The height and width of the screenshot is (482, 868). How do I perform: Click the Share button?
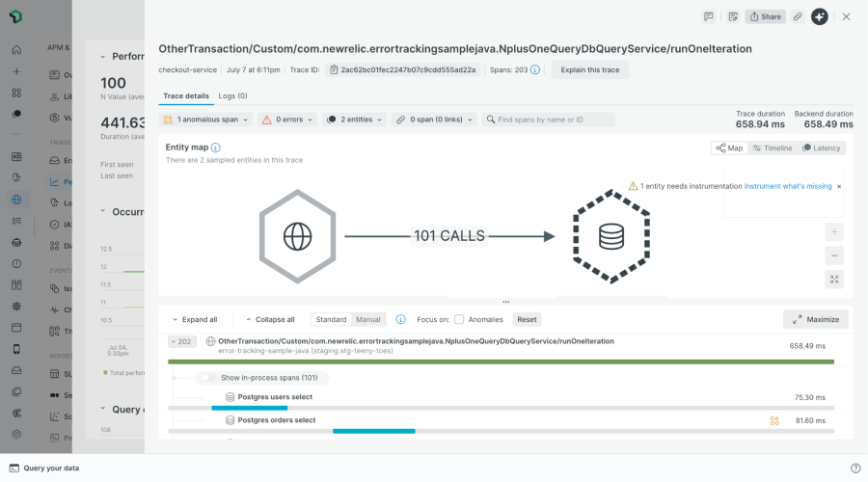point(765,16)
